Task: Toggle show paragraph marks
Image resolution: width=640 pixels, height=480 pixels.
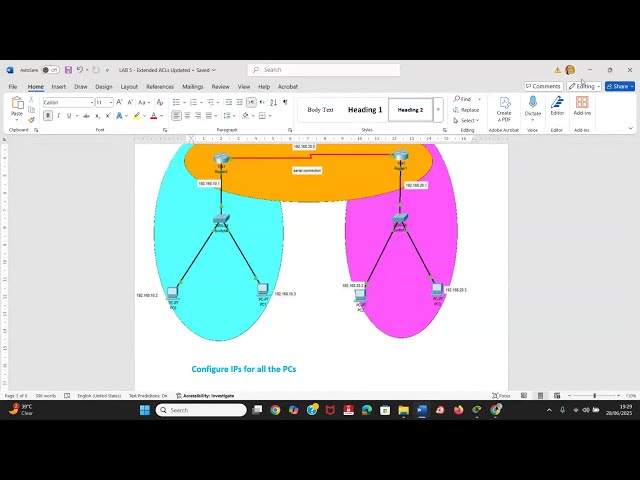Action: click(x=285, y=102)
